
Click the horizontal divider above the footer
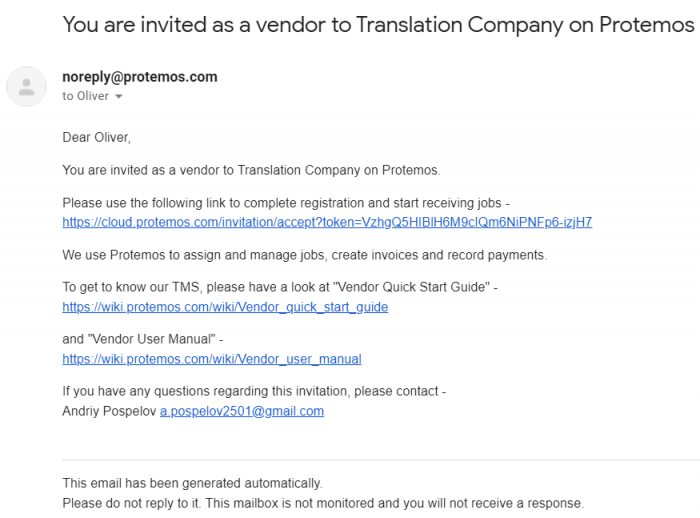[x=380, y=460]
